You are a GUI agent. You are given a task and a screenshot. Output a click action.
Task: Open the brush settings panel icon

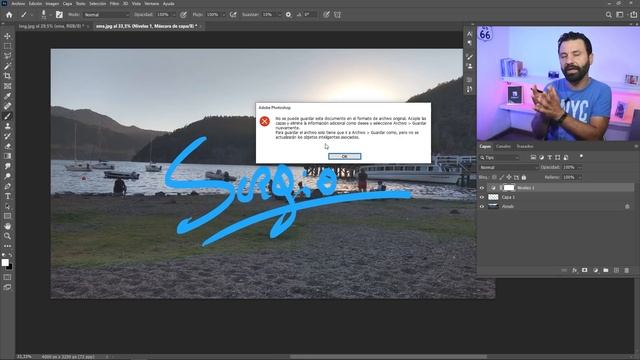(59, 15)
